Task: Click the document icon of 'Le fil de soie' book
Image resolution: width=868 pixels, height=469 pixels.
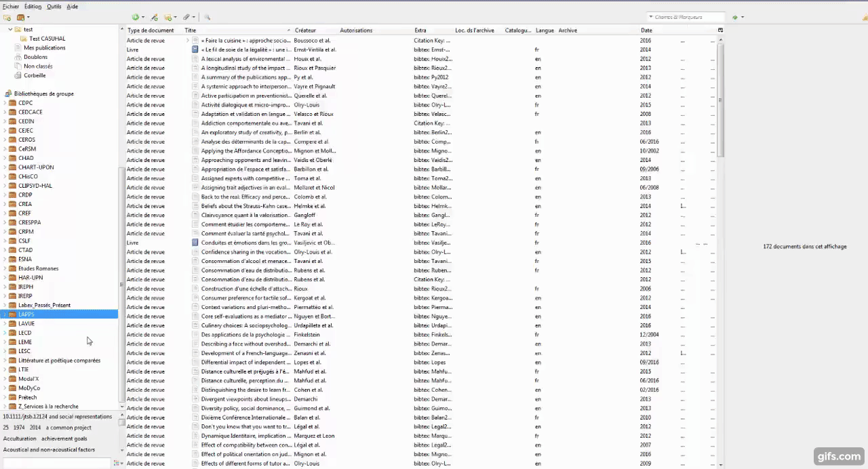Action: pos(195,49)
